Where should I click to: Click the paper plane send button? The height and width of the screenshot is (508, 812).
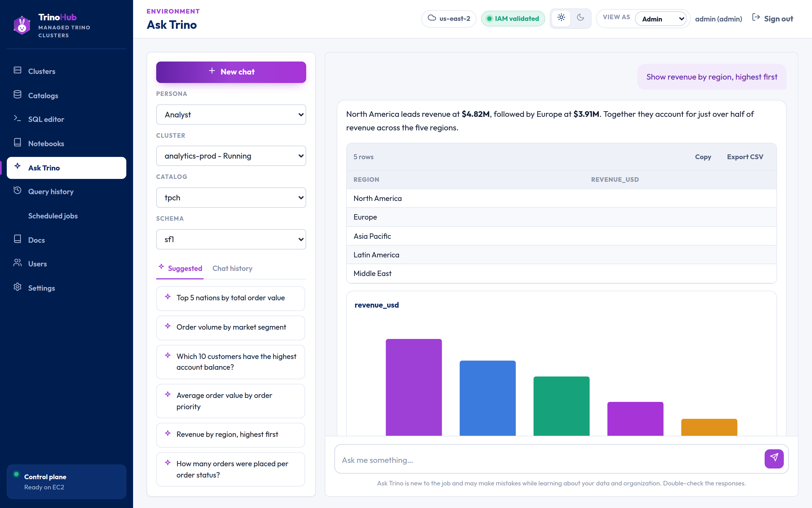774,458
